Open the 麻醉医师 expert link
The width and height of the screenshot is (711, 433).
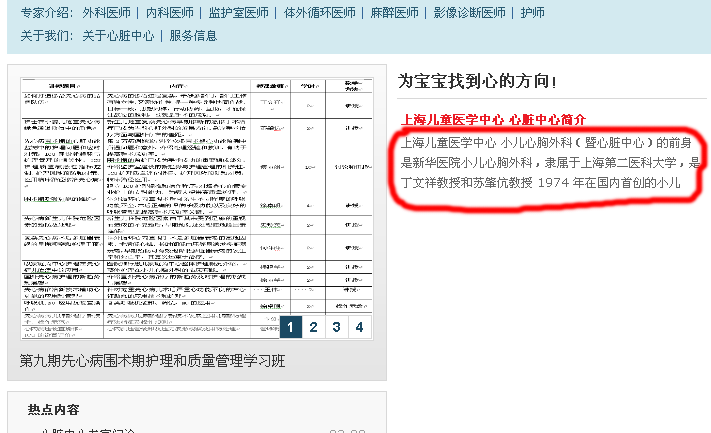pos(394,13)
